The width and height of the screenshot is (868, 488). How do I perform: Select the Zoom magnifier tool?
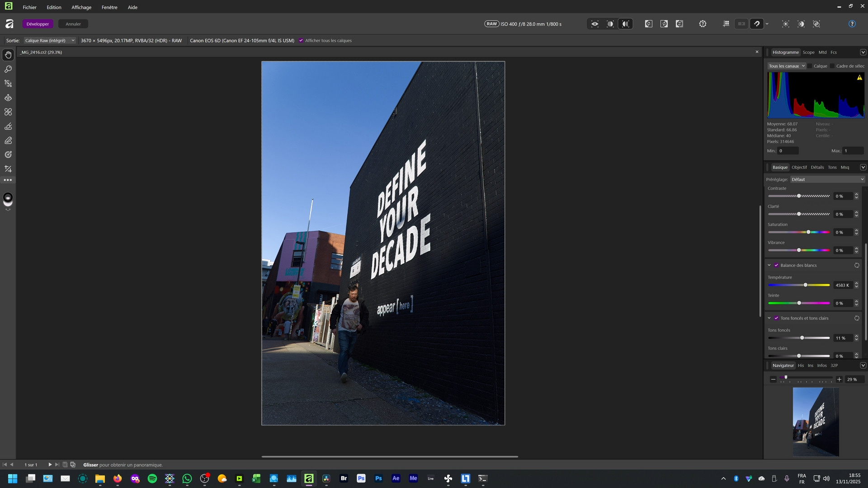(8, 69)
